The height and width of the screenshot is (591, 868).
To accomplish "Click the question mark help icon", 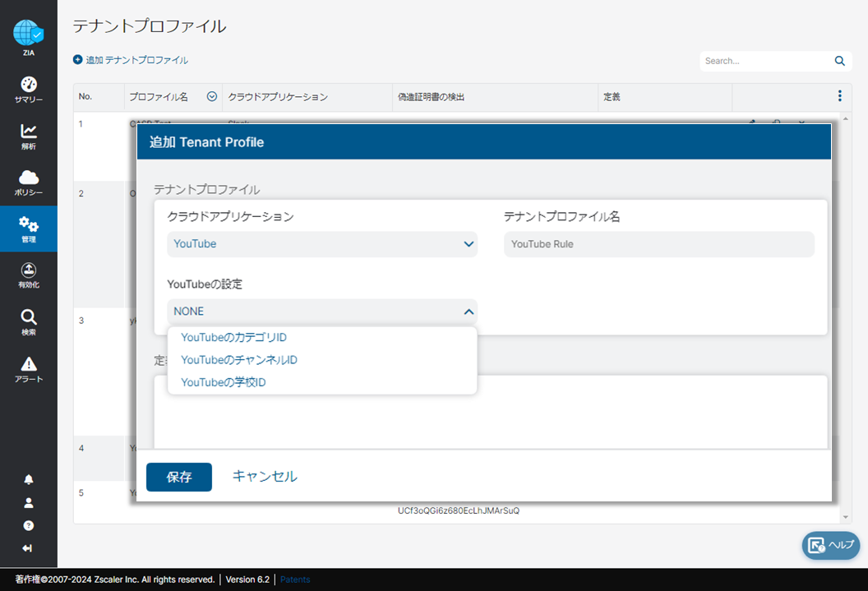I will (x=29, y=526).
